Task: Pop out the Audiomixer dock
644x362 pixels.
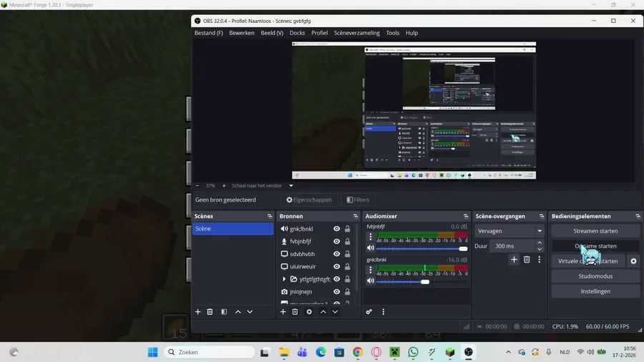Action: coord(466,216)
